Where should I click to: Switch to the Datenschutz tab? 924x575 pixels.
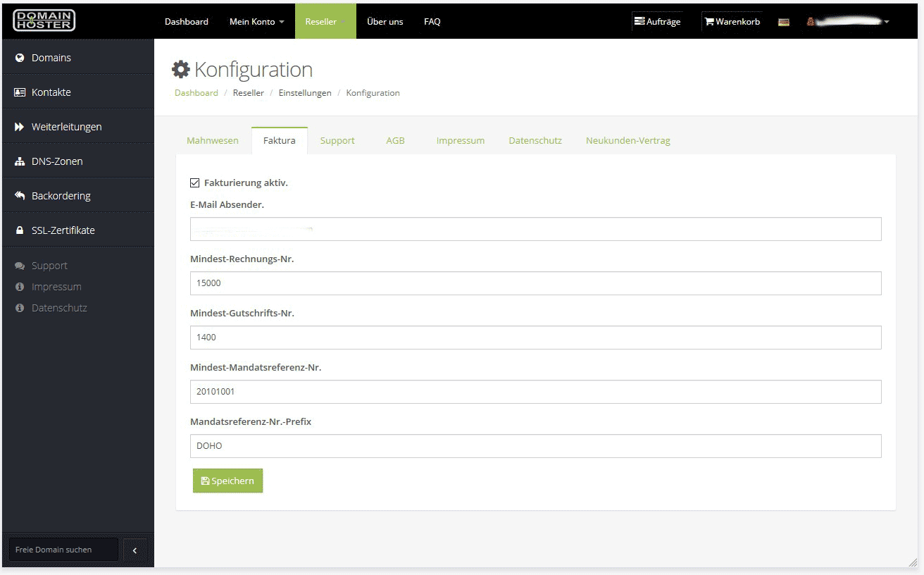pyautogui.click(x=535, y=140)
